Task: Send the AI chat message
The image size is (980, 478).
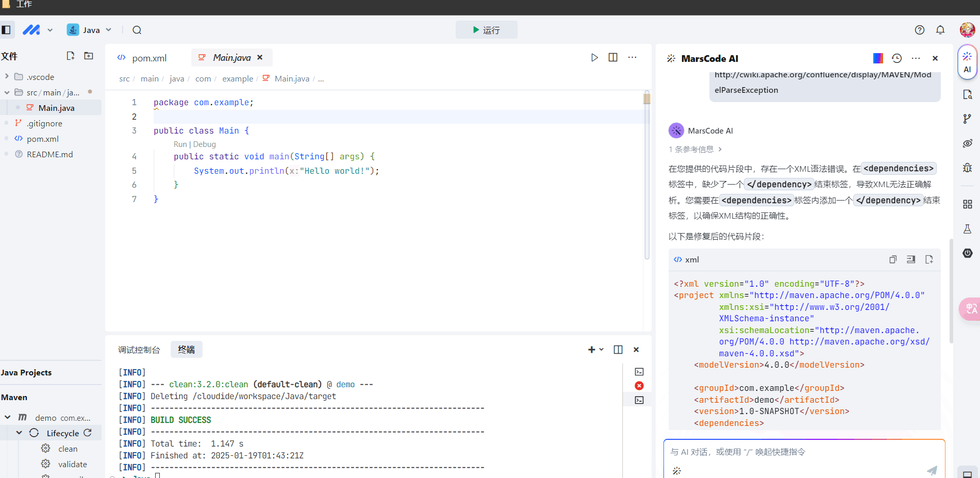Action: [x=932, y=470]
